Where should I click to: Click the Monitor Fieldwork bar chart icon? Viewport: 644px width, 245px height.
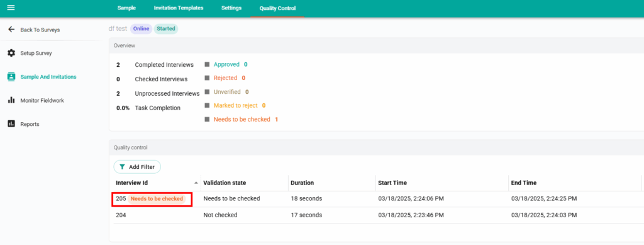tap(11, 100)
